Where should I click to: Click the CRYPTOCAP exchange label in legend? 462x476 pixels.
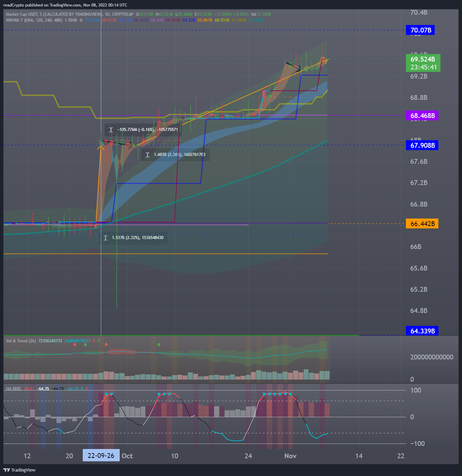123,14
